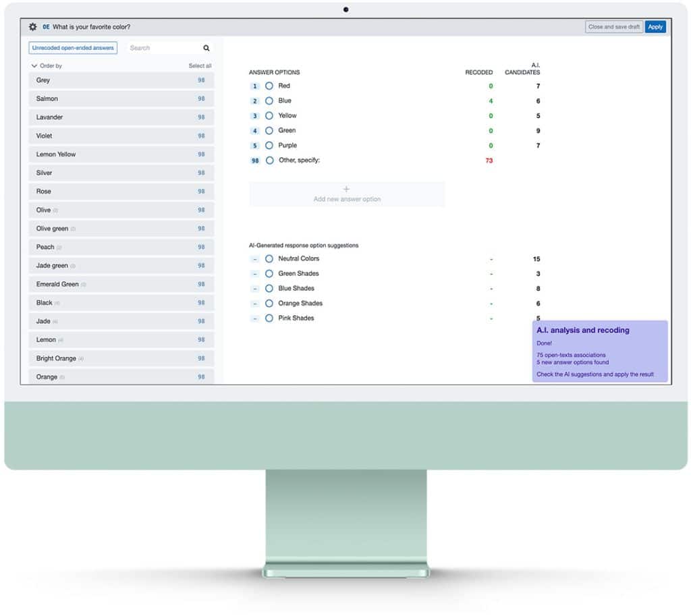Click Close and save draft button
Screen dimensions: 691x616
click(613, 27)
